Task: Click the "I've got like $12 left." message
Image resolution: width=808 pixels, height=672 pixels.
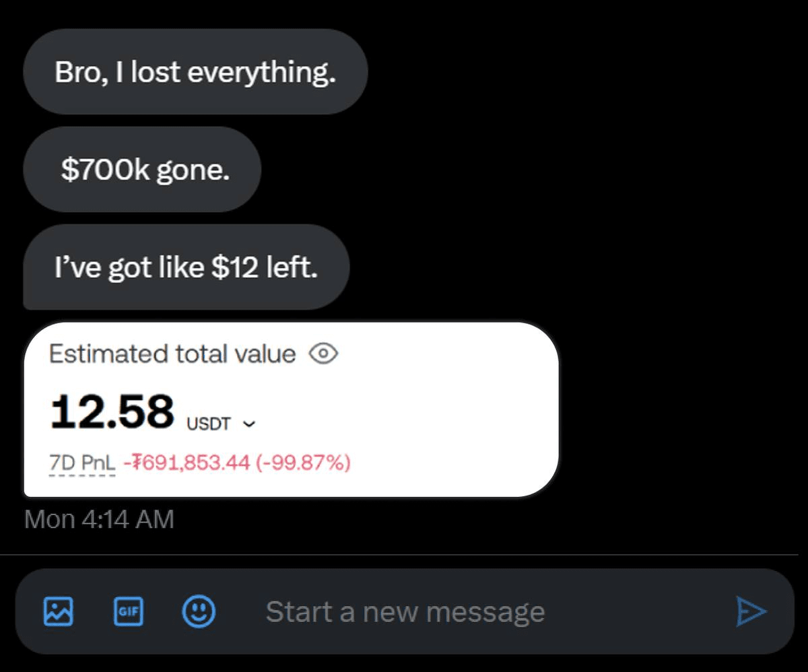Action: pos(186,267)
